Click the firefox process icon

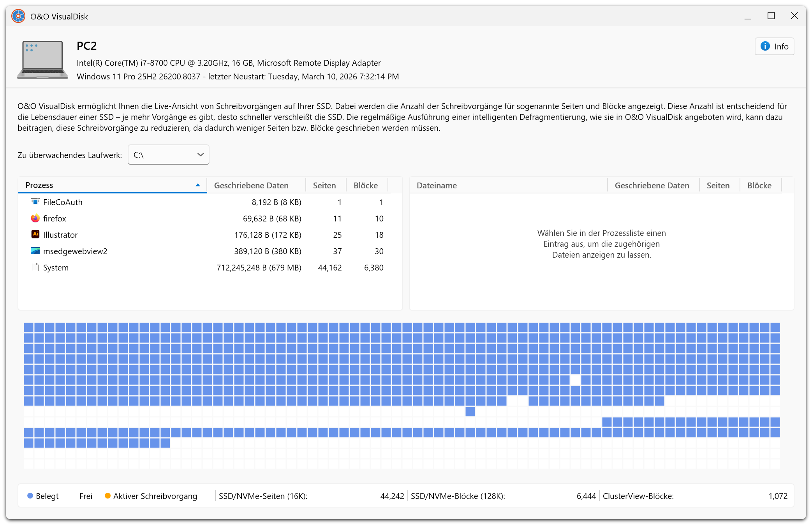pyautogui.click(x=35, y=218)
